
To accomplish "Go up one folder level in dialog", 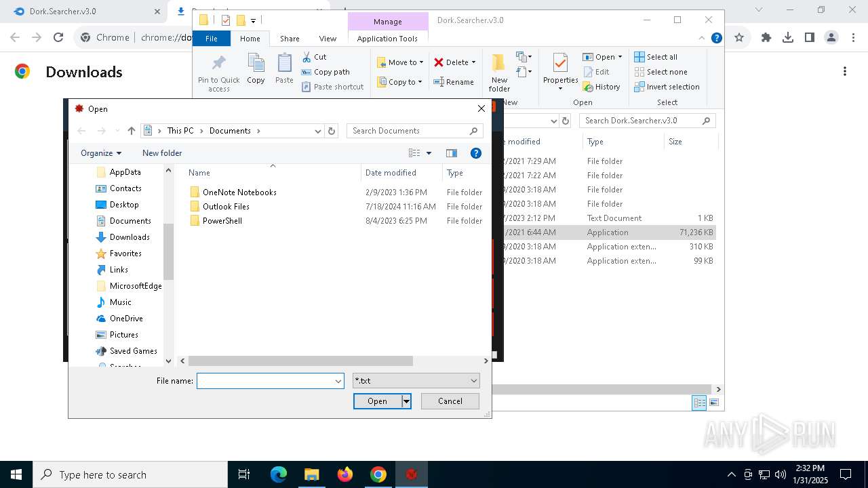I will point(132,131).
